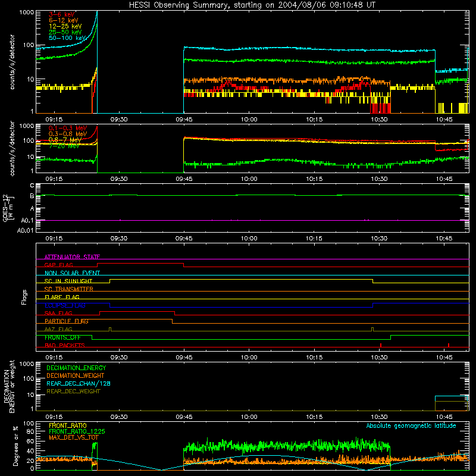Select the BAD_PACKETS flag label
476x476 pixels.
tap(65, 346)
